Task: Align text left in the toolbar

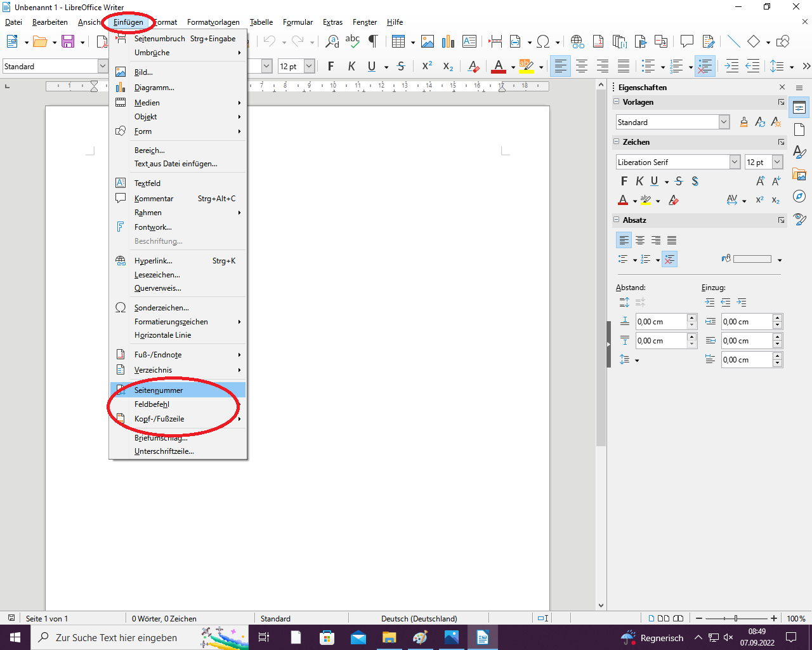Action: [560, 66]
